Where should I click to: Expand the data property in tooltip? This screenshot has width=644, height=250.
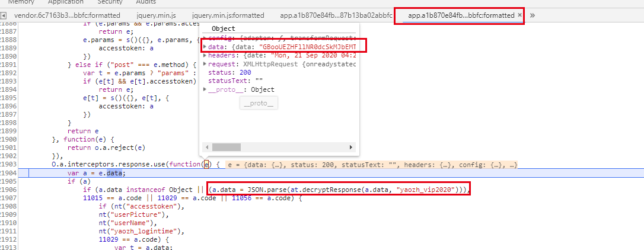205,47
